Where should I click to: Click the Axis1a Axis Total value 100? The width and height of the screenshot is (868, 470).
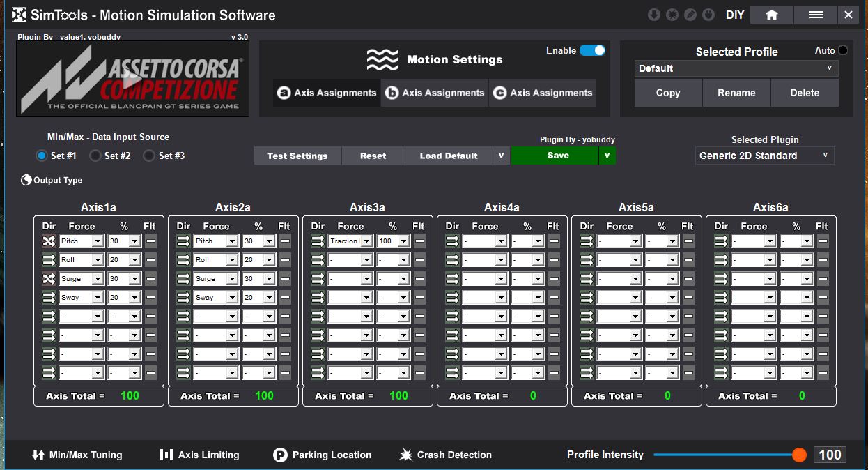coord(130,395)
